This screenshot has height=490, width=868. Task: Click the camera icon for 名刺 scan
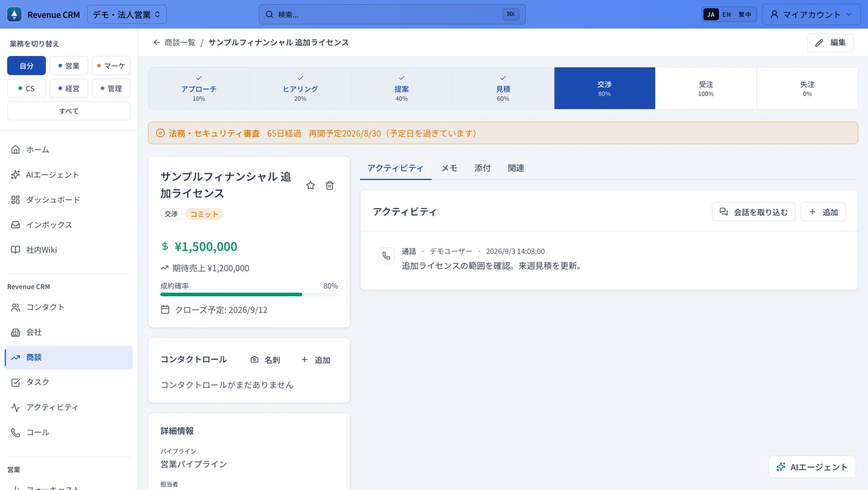pos(255,360)
